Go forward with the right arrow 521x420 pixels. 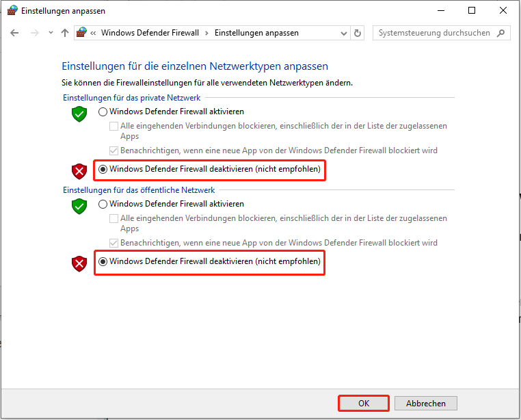35,33
